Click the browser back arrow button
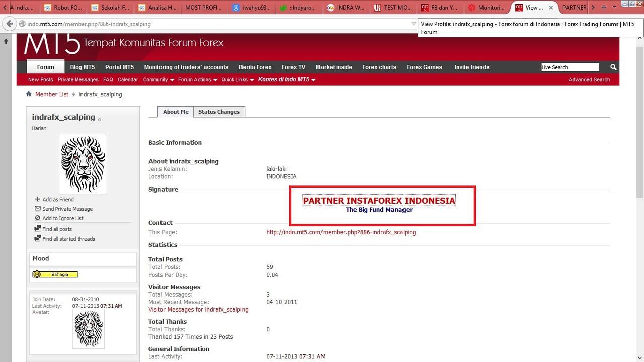 [9, 24]
